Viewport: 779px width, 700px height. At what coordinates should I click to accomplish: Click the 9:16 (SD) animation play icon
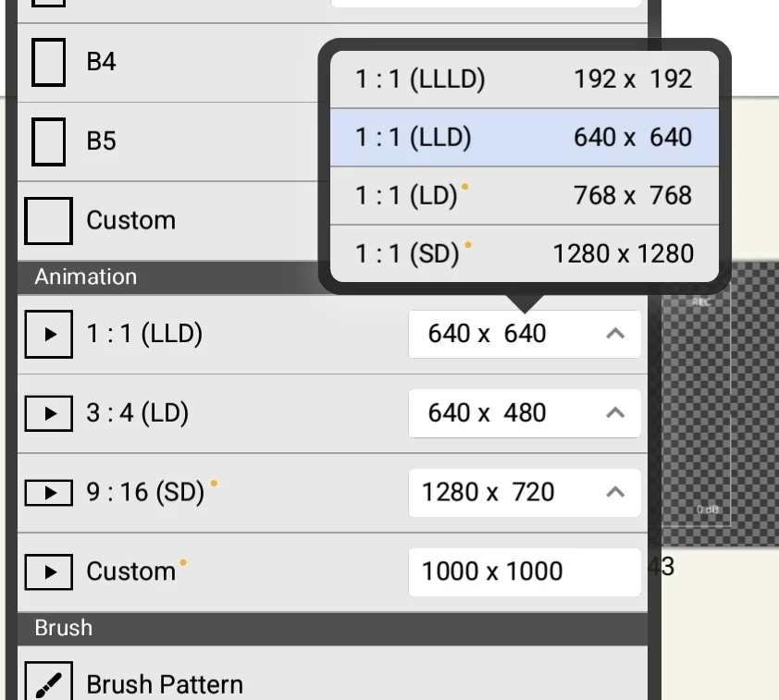pos(48,492)
